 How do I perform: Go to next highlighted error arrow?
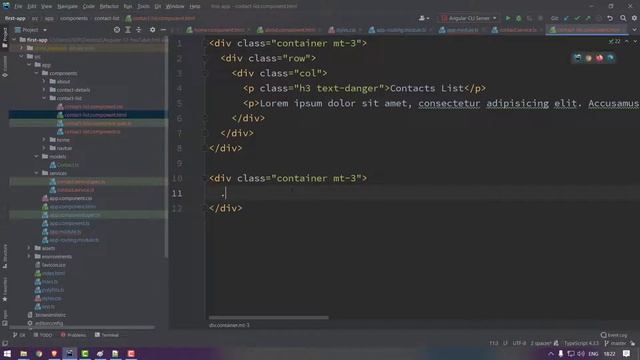tap(635, 41)
